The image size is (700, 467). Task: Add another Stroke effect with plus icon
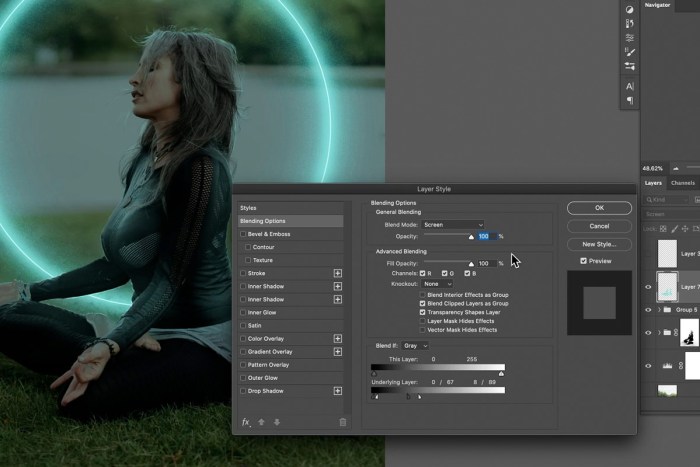click(x=338, y=273)
